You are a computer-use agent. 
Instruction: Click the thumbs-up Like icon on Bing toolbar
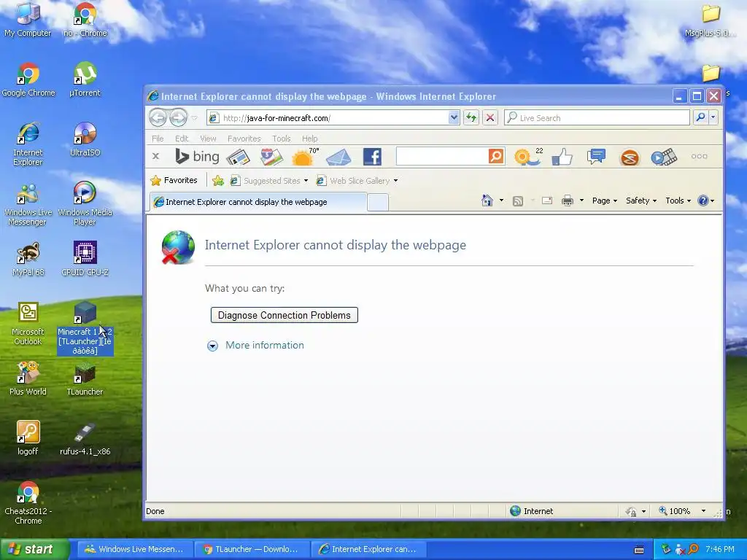pos(562,157)
